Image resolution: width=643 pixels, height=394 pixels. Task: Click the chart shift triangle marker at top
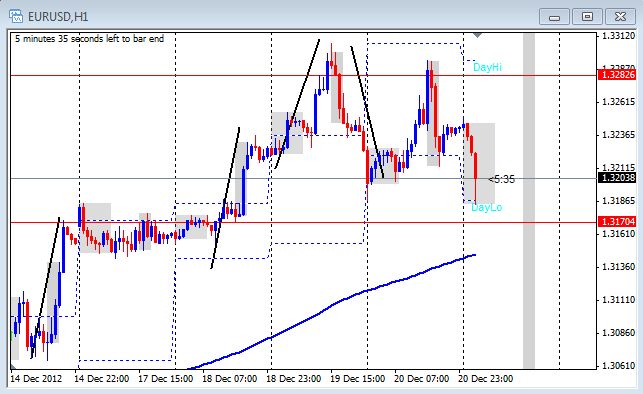click(477, 36)
